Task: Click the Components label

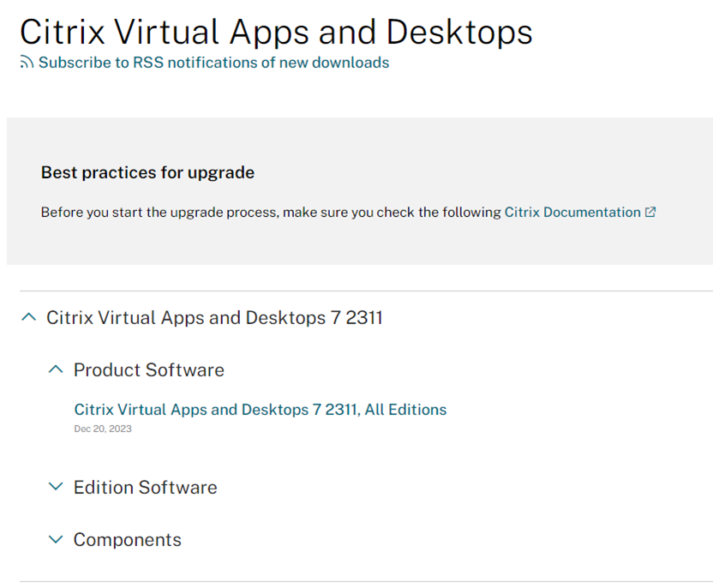Action: [128, 540]
